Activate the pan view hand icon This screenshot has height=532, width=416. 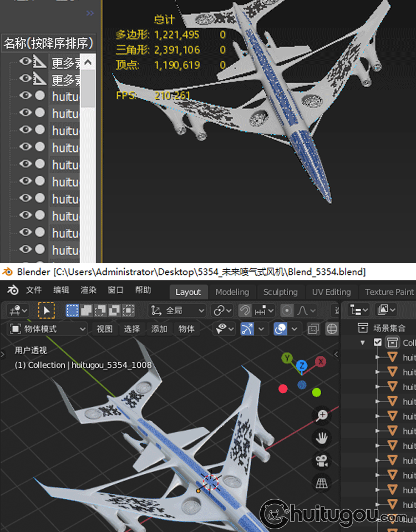322,438
